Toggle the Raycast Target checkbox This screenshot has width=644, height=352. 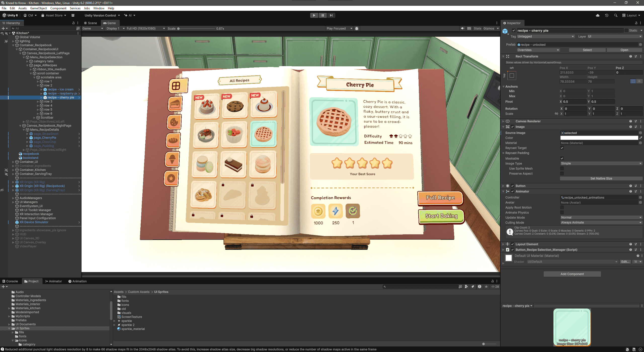click(562, 148)
